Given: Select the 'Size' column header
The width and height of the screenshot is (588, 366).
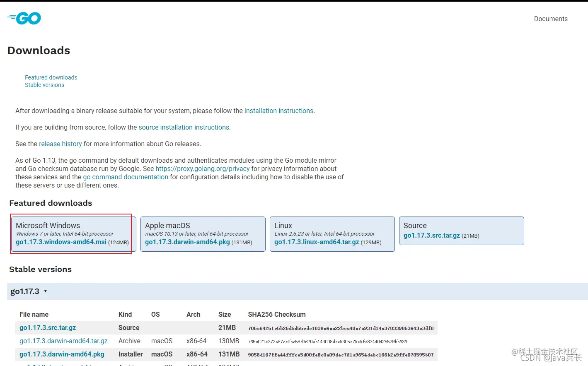Looking at the screenshot, I should [x=225, y=314].
